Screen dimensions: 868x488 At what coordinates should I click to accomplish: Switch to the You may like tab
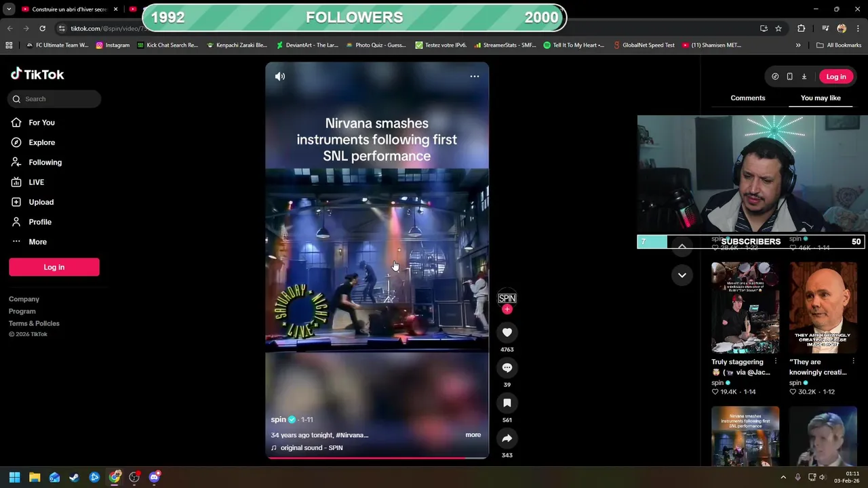[x=821, y=98]
